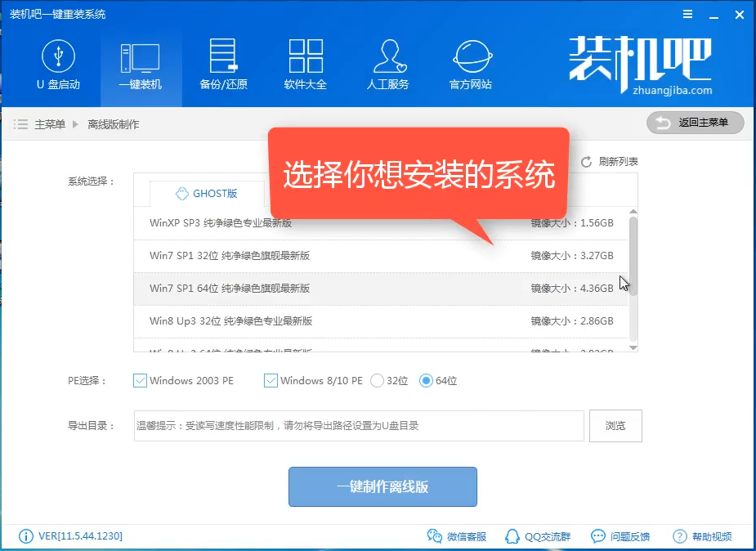The width and height of the screenshot is (756, 551).
Task: Click scrollbar down arrow in system list
Action: coord(633,347)
